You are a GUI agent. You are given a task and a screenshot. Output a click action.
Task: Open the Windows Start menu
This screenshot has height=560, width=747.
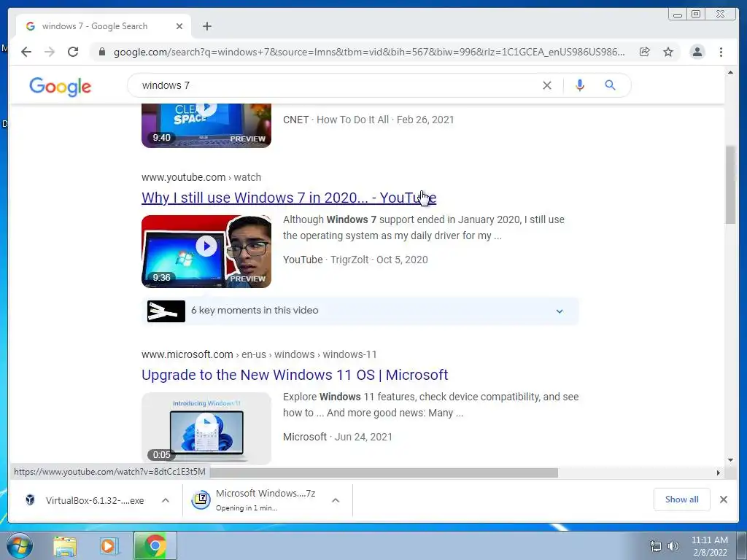pos(20,545)
